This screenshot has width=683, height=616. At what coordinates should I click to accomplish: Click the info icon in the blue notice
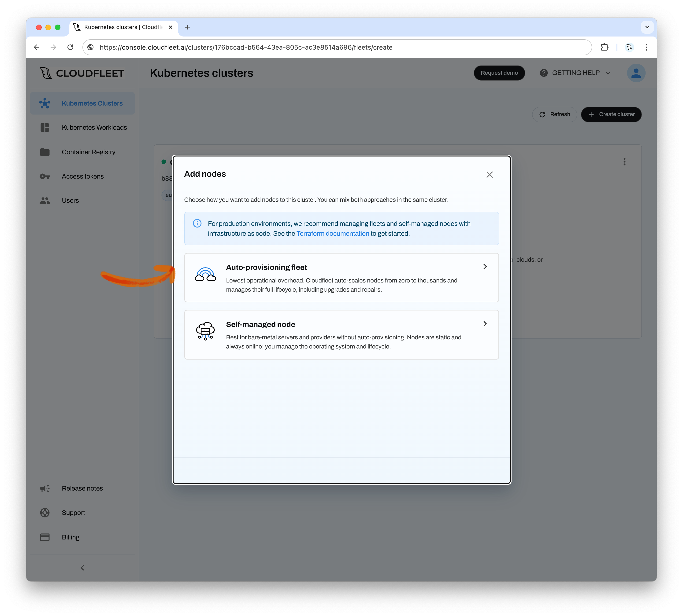pyautogui.click(x=197, y=223)
